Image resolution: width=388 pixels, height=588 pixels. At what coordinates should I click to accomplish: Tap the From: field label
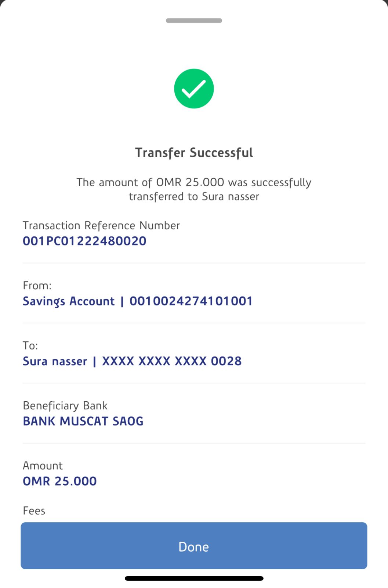coord(37,286)
